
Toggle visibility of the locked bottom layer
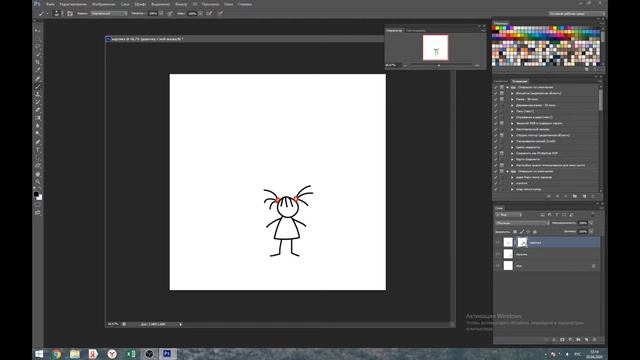[x=498, y=266]
